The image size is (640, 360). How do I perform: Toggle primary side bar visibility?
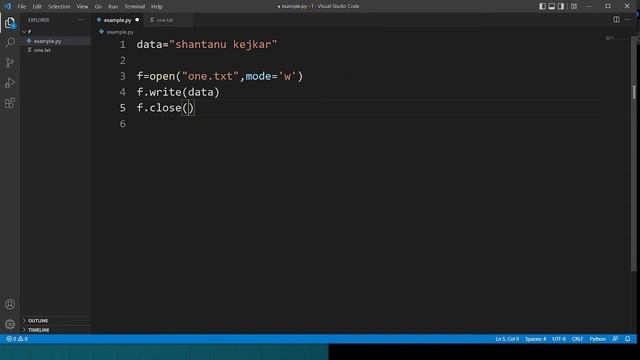(x=542, y=6)
